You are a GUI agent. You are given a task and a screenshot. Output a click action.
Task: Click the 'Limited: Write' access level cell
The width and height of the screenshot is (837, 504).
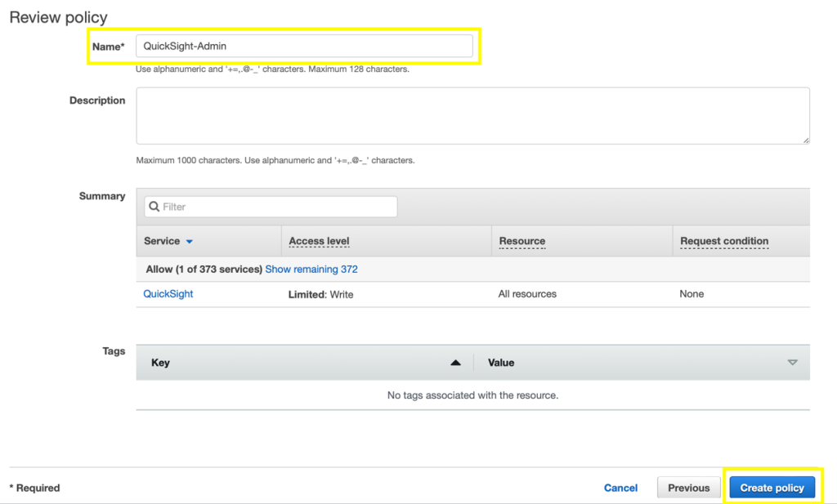(x=320, y=294)
